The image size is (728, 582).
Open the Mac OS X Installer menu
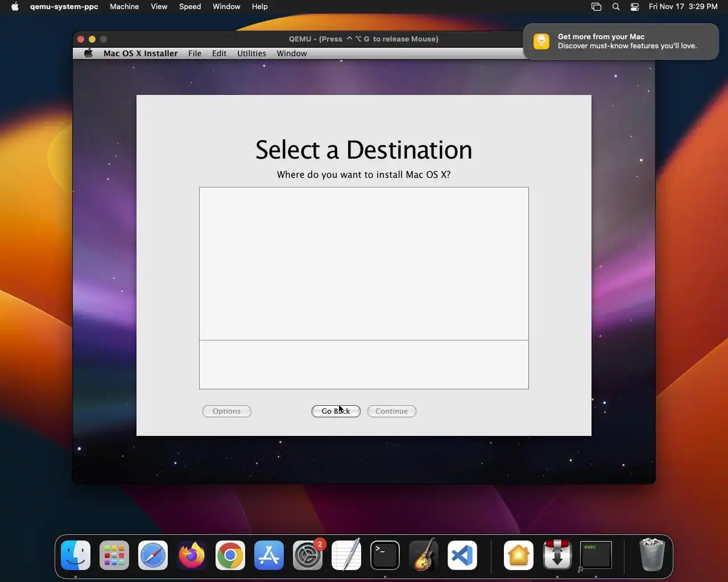[140, 53]
